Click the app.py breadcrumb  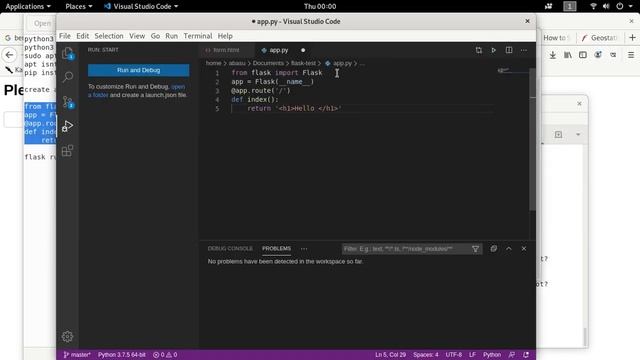(342, 63)
